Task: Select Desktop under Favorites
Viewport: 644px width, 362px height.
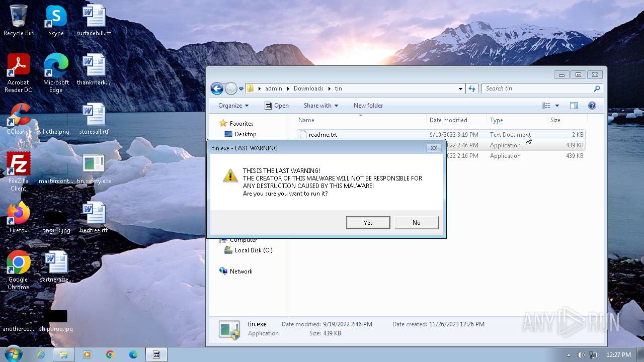Action: tap(240, 134)
